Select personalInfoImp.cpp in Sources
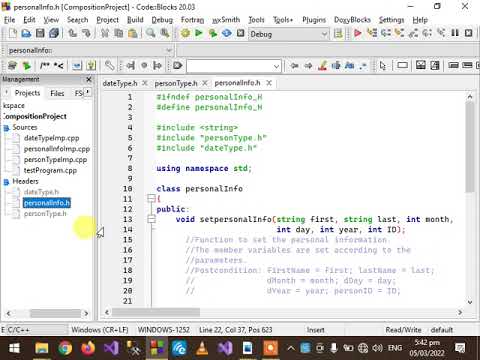480x360 pixels. point(57,149)
